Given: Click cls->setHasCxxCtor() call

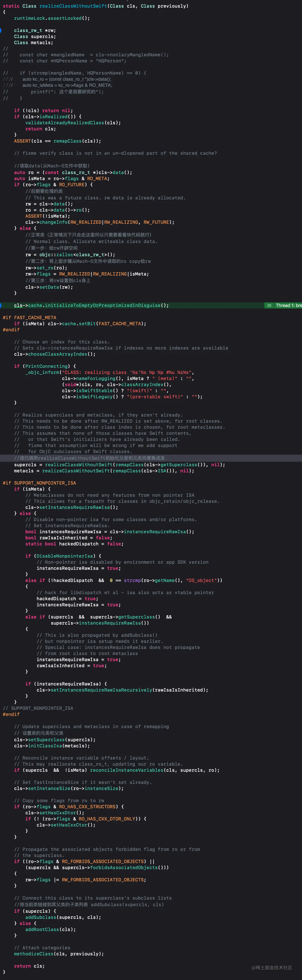Looking at the screenshot, I should coord(66,825).
